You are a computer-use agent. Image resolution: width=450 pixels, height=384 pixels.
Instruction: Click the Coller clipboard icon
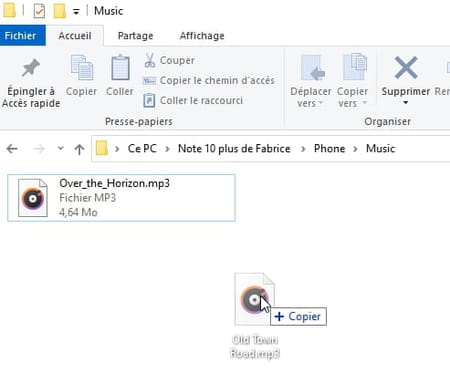tap(120, 68)
